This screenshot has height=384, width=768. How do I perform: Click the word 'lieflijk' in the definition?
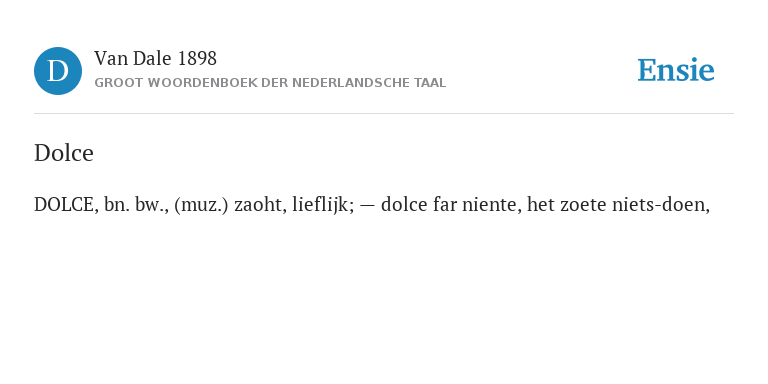(x=323, y=205)
